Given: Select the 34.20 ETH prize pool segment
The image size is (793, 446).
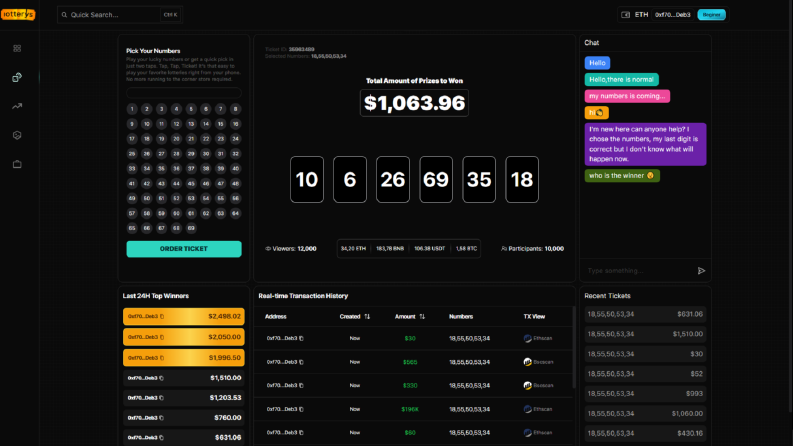Looking at the screenshot, I should coord(354,249).
